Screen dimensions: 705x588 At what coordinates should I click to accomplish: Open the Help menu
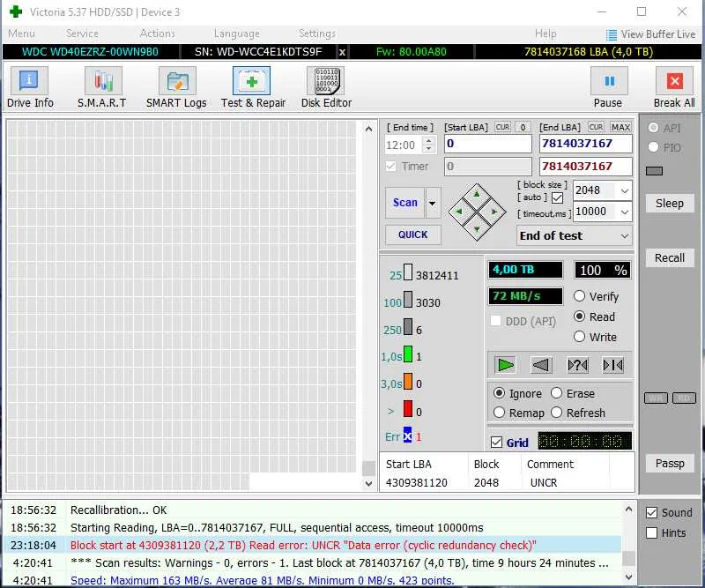pos(545,33)
